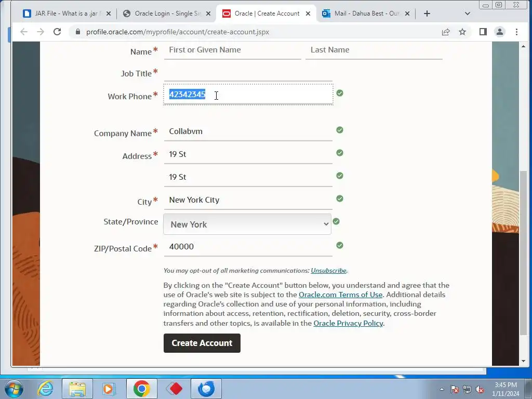Open the muted volume tray icon

(480, 389)
